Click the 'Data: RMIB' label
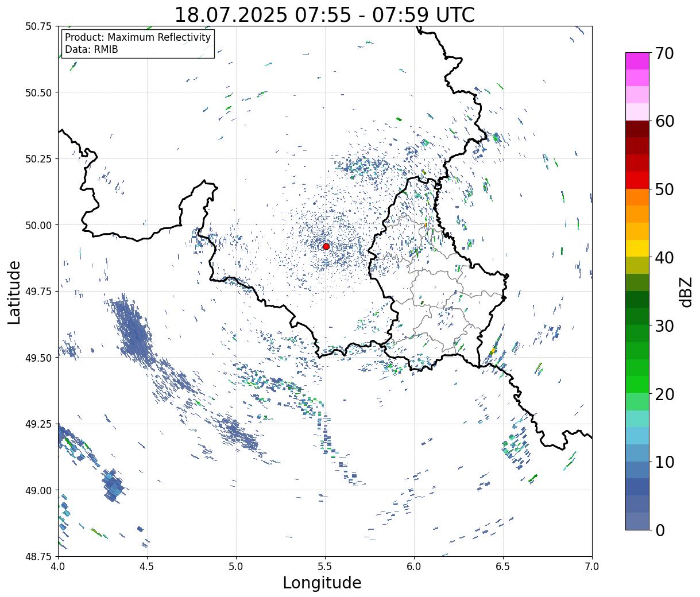The height and width of the screenshot is (597, 700). pyautogui.click(x=91, y=49)
